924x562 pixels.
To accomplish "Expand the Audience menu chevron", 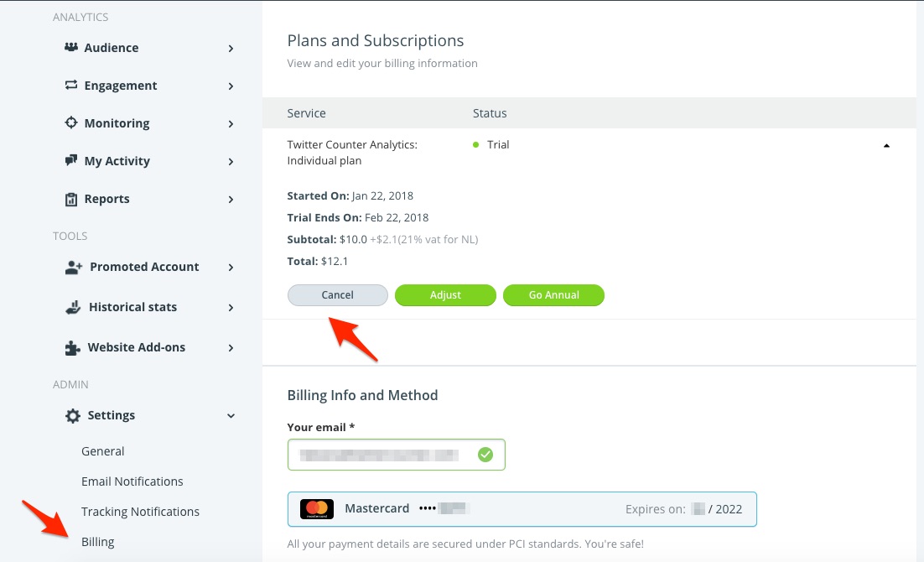I will tap(231, 49).
